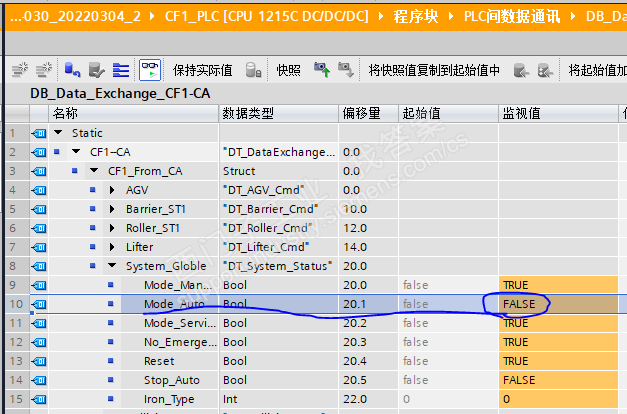Select the Reset name cell
Screen dimensions: 627x414
tap(170, 361)
